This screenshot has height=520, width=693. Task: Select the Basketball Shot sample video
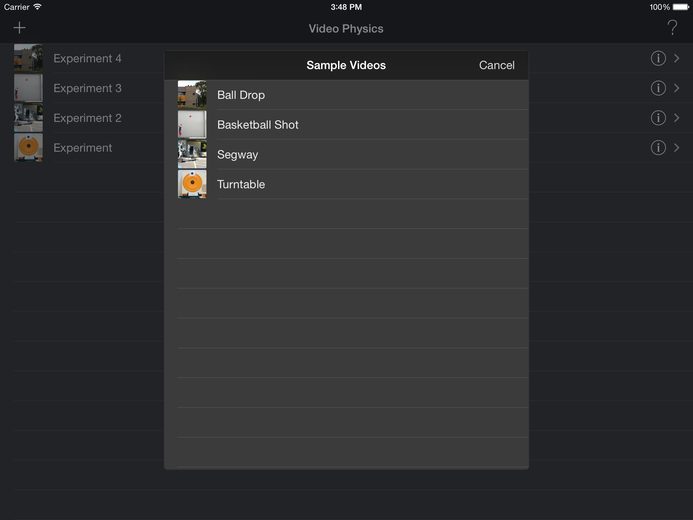point(346,125)
